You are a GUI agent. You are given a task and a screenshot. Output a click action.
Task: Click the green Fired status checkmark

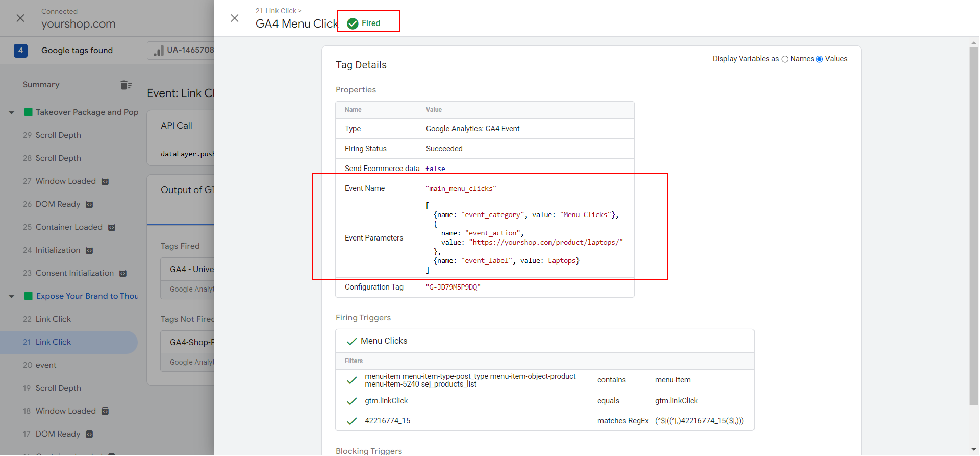point(353,23)
